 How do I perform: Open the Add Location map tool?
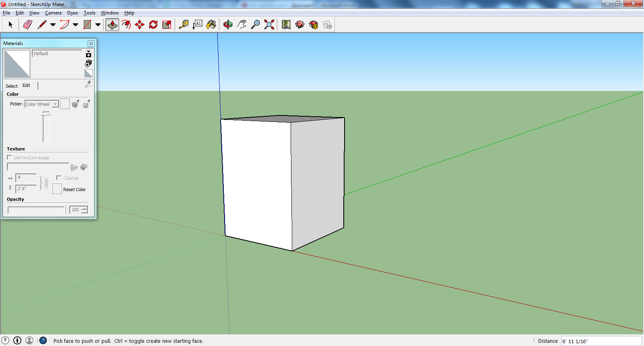(x=286, y=25)
